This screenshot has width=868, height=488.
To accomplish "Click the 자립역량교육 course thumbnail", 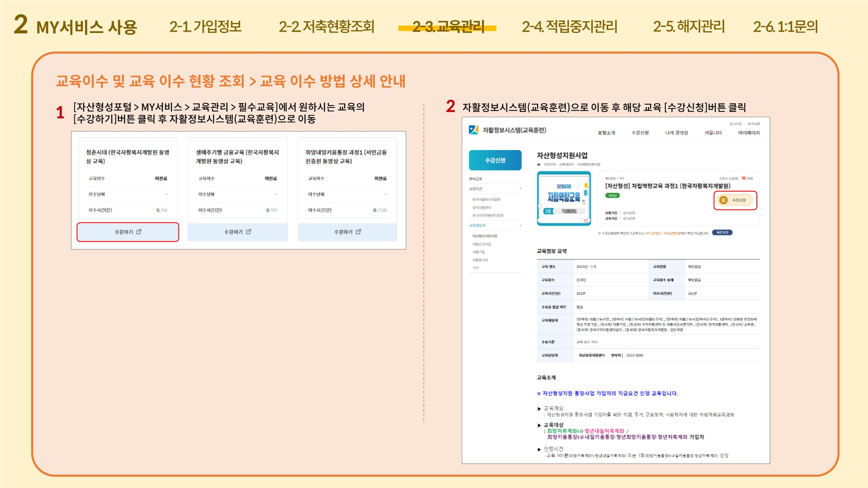I will (x=564, y=198).
